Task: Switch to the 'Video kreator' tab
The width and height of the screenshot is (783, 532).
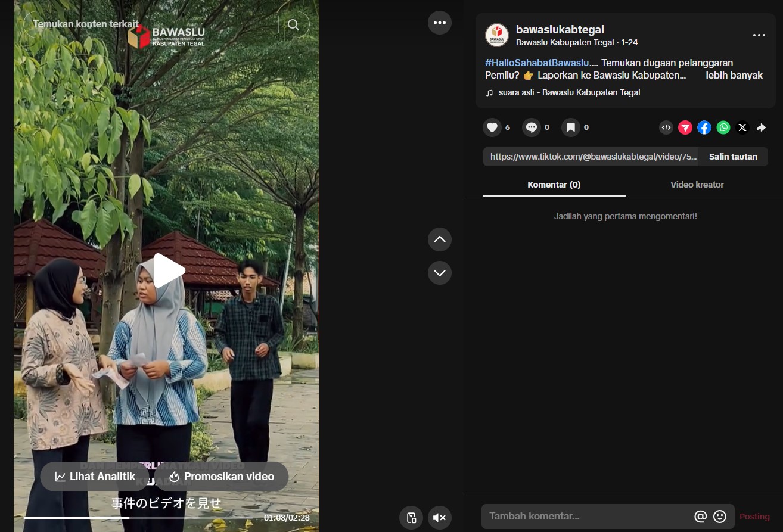Action: coord(697,185)
